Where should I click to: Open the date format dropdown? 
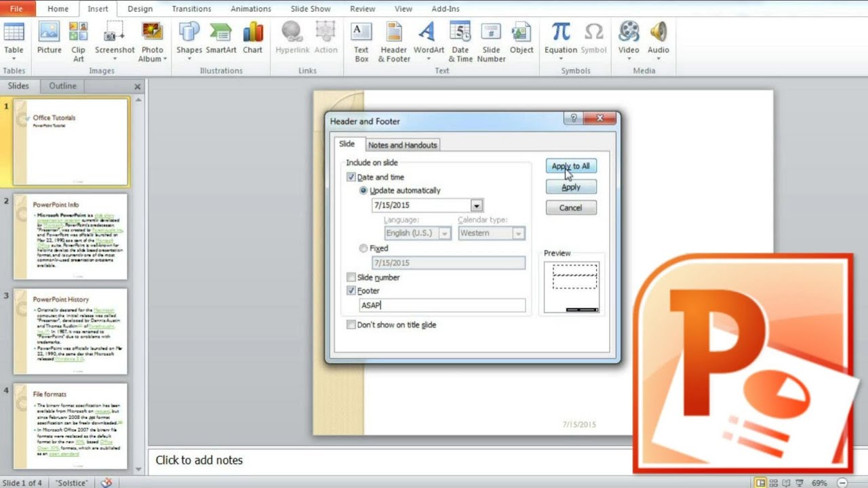(x=477, y=205)
